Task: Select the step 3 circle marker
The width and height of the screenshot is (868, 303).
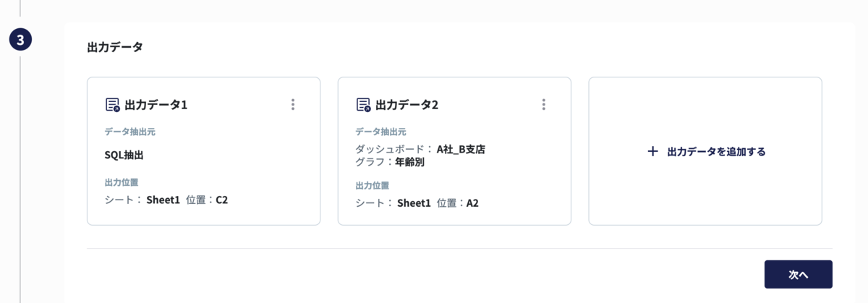Action: click(x=20, y=40)
